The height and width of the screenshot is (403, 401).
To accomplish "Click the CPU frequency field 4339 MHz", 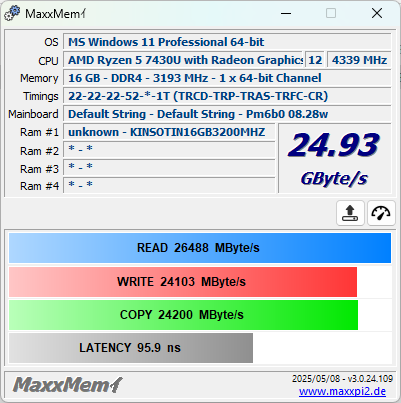I will point(359,60).
